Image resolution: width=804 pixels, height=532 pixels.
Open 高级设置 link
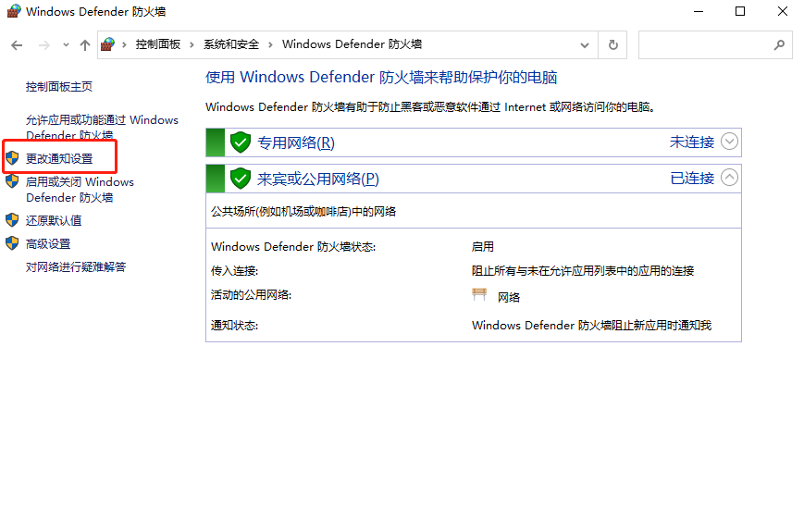48,244
